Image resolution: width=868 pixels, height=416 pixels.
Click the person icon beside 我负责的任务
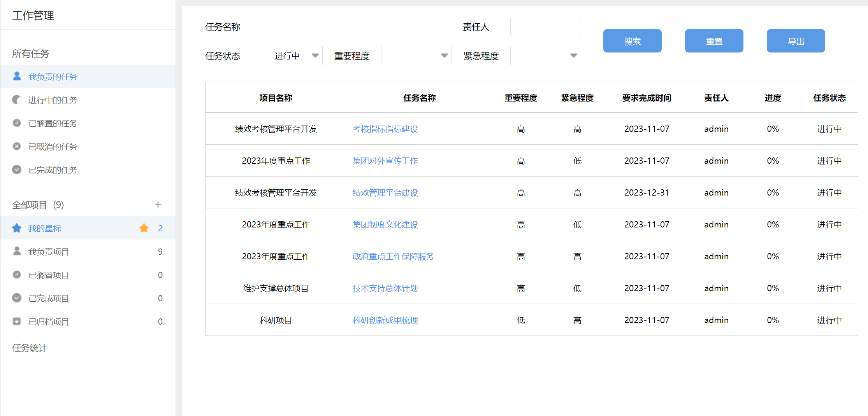tap(17, 76)
